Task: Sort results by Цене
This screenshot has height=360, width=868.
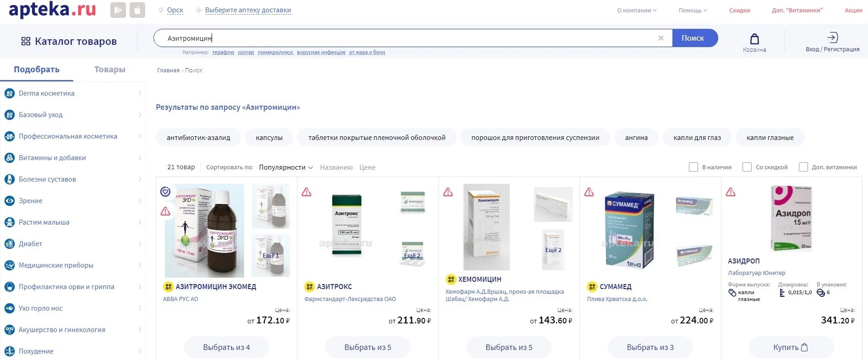Action: pos(367,167)
